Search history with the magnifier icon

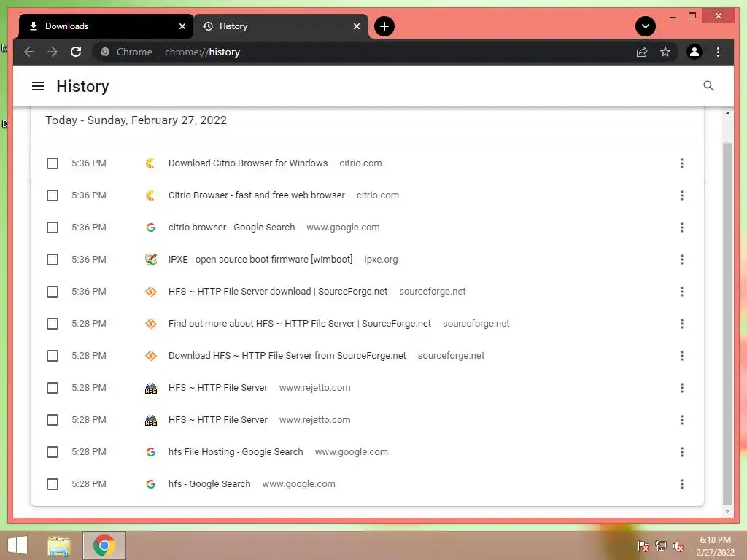coord(708,86)
